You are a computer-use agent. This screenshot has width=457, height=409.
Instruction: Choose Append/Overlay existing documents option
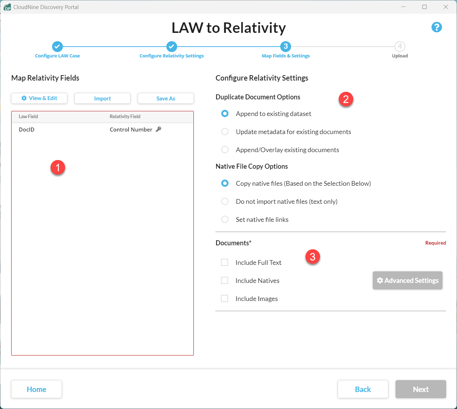point(225,150)
